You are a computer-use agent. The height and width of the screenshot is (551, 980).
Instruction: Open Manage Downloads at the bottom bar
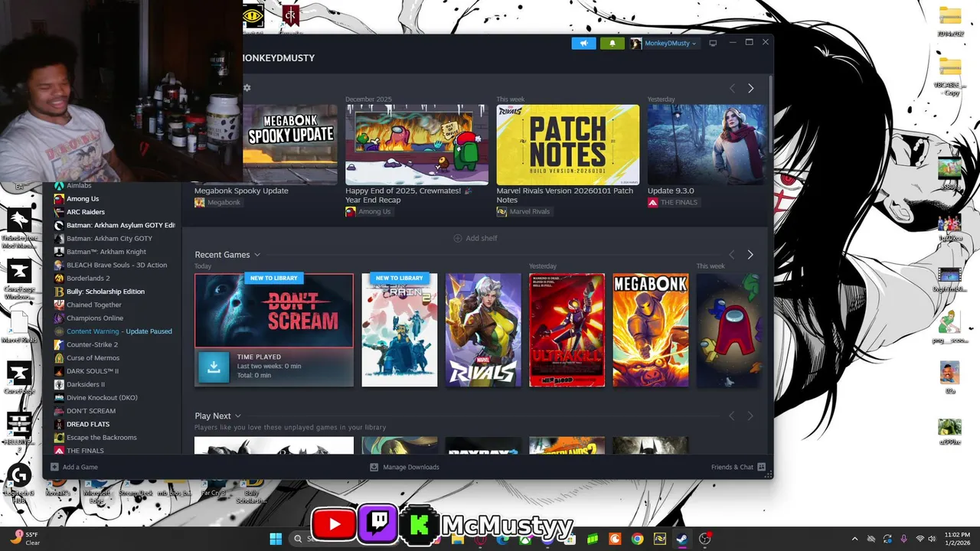click(x=404, y=467)
